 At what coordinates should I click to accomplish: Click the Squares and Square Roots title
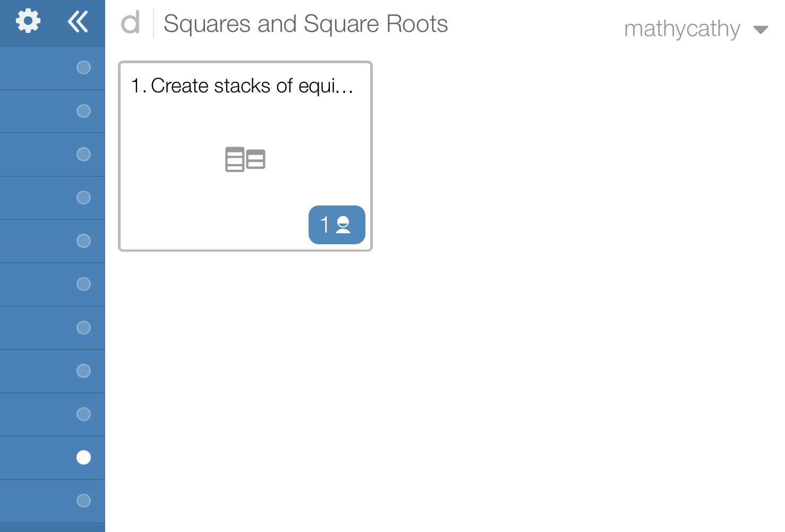tap(305, 24)
